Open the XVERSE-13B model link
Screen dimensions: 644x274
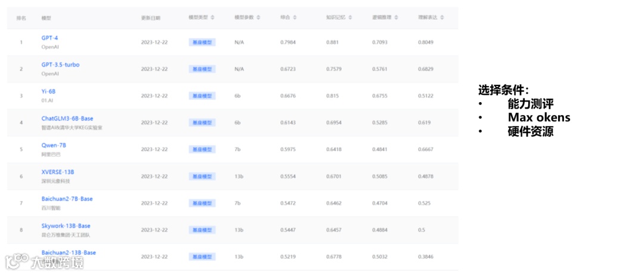58,172
